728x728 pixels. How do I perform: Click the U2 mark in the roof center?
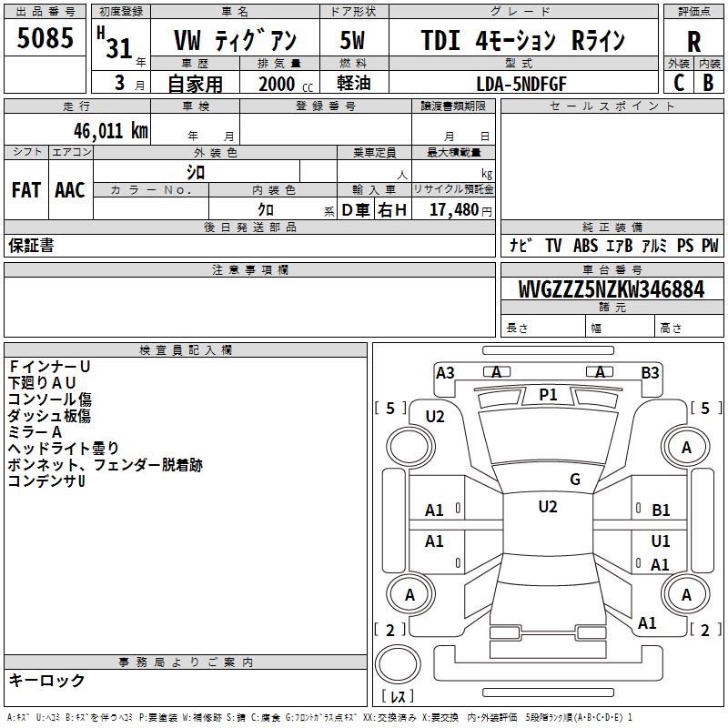click(x=547, y=507)
